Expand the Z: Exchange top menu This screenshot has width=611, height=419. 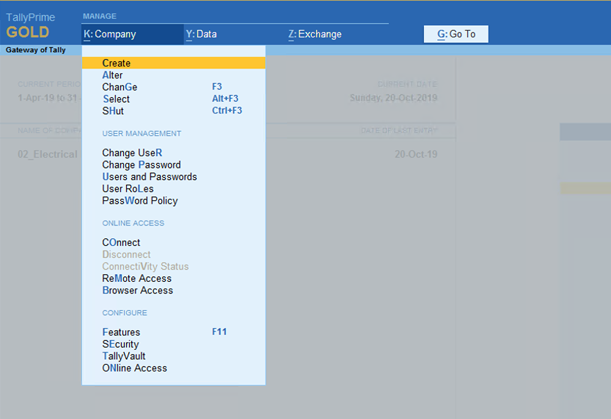(x=315, y=34)
